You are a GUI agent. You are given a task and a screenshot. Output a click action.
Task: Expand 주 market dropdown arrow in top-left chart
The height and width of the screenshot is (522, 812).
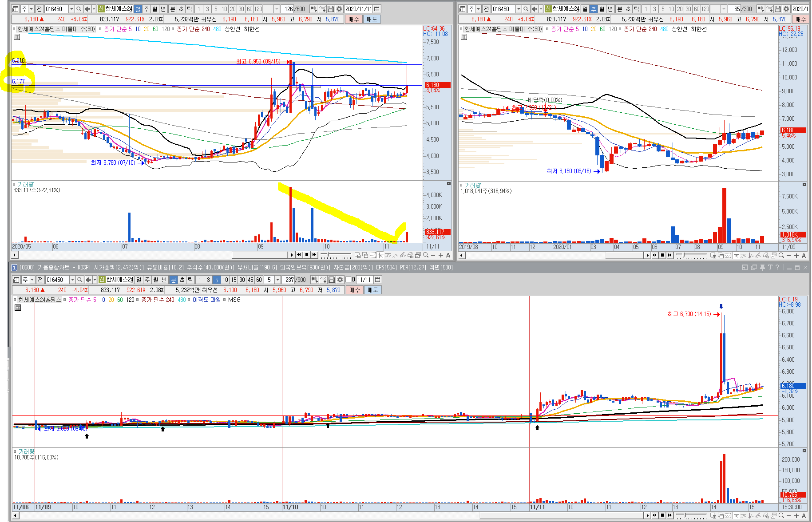click(x=31, y=9)
